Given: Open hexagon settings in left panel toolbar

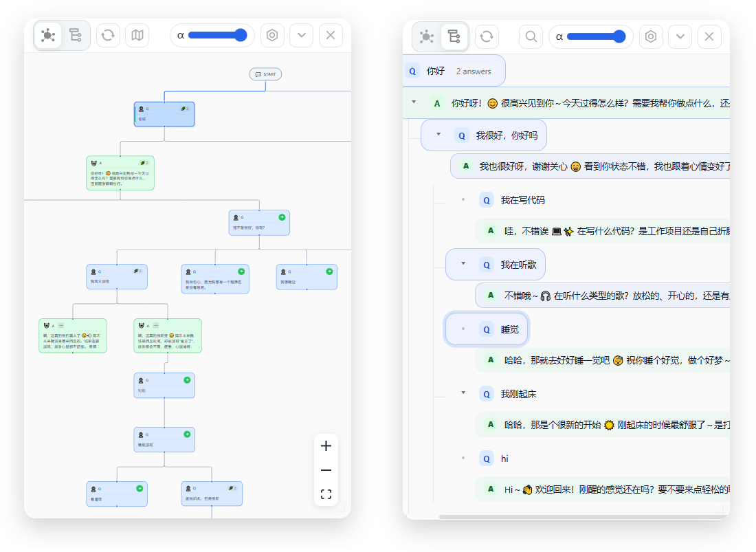Looking at the screenshot, I should (x=272, y=35).
